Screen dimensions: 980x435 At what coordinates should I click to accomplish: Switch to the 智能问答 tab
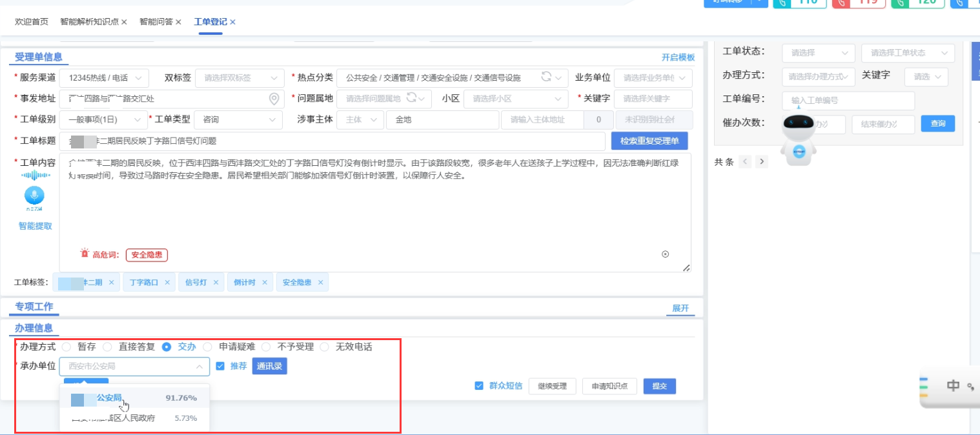pos(155,21)
